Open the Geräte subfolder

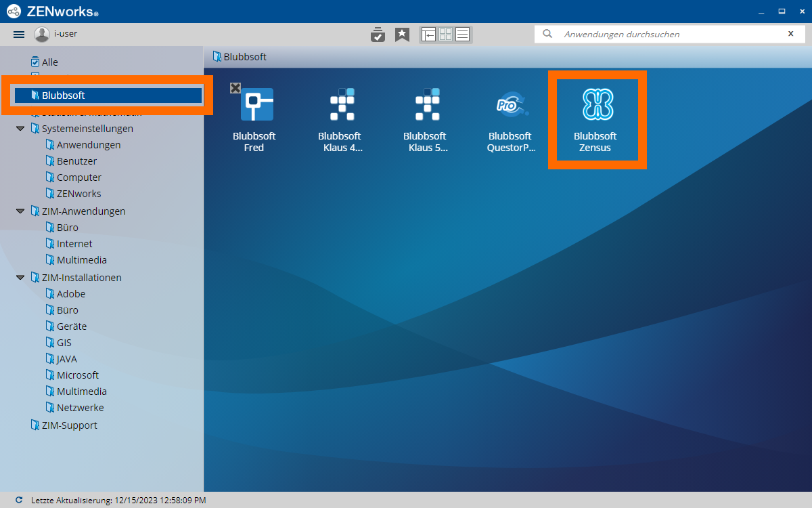pyautogui.click(x=66, y=326)
